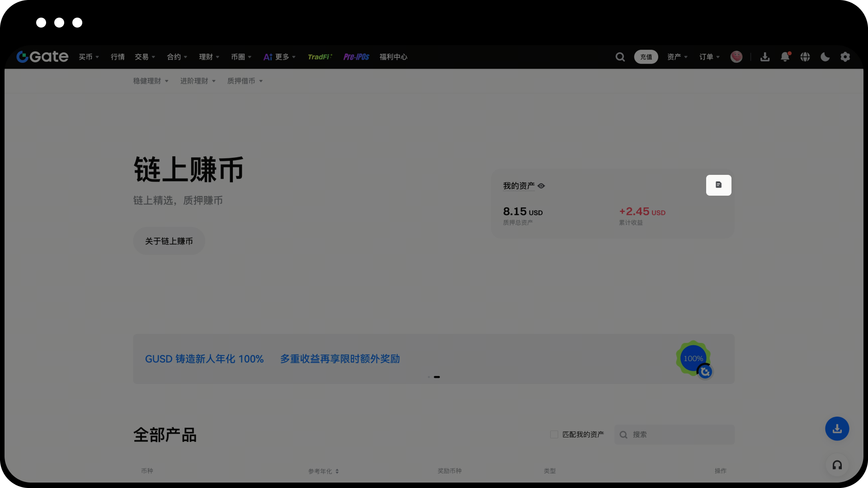Open the 行情 menu item
The image size is (868, 488).
(118, 57)
